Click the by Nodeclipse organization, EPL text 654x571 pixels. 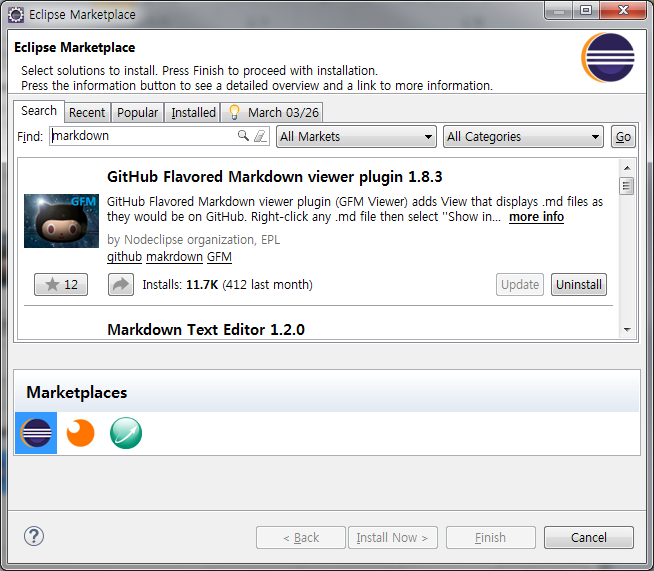194,240
